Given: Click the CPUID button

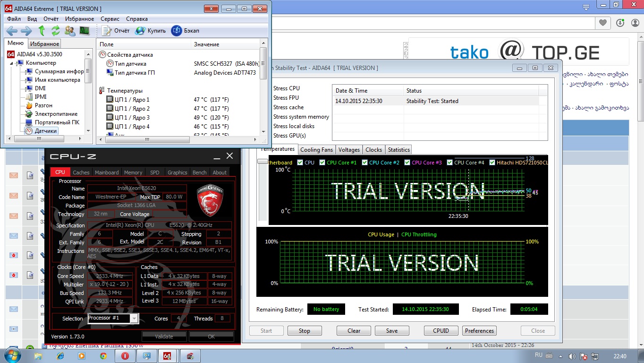Looking at the screenshot, I should tap(441, 331).
